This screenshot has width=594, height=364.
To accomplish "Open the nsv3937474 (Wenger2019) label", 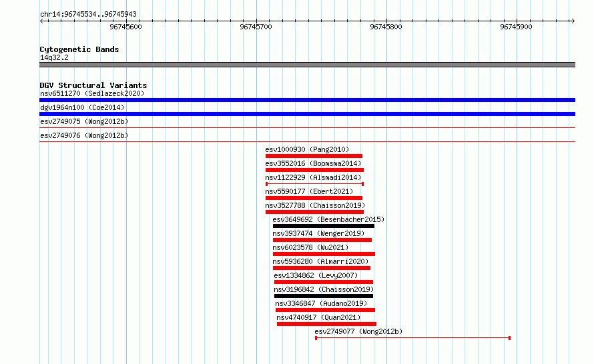I will (x=318, y=233).
